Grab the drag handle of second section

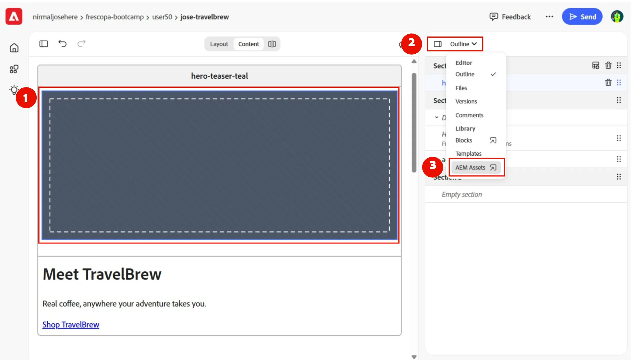point(619,100)
